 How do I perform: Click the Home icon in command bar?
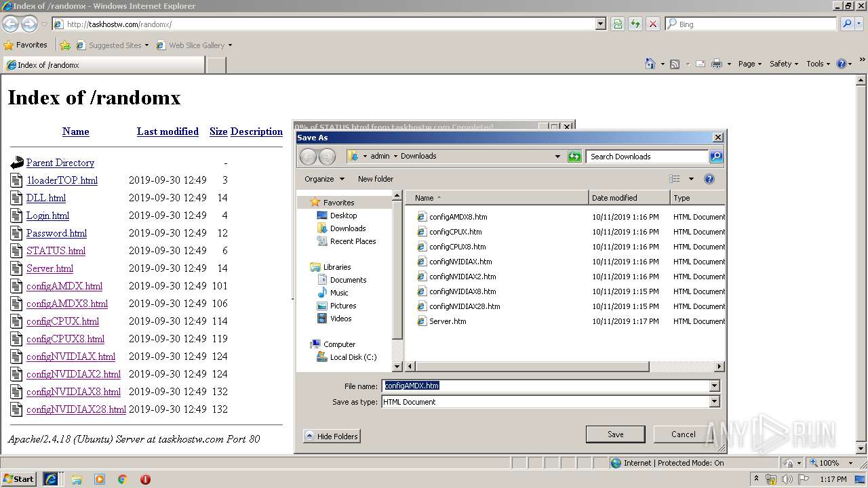(x=650, y=64)
